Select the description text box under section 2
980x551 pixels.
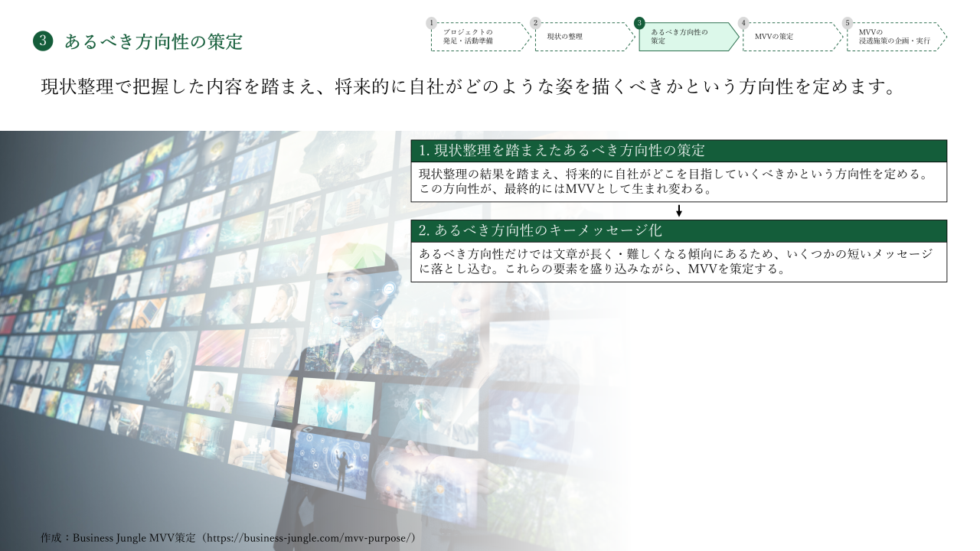tap(678, 262)
